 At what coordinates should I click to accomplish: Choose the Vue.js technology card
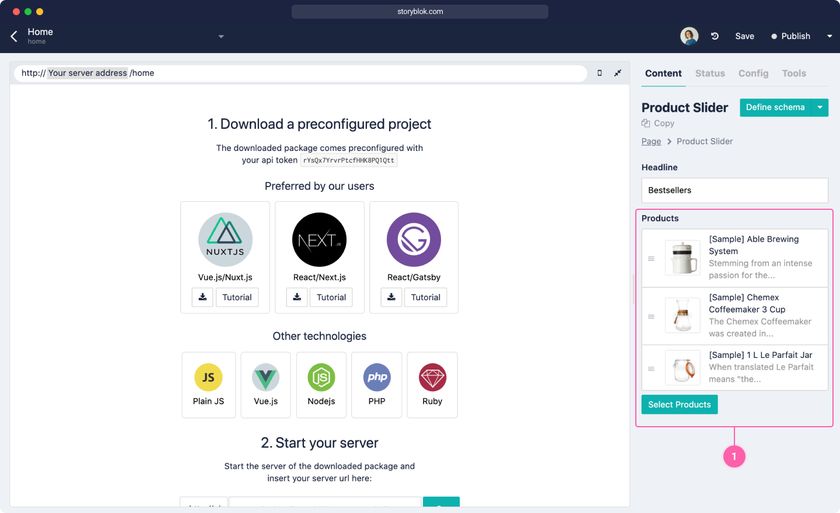266,384
